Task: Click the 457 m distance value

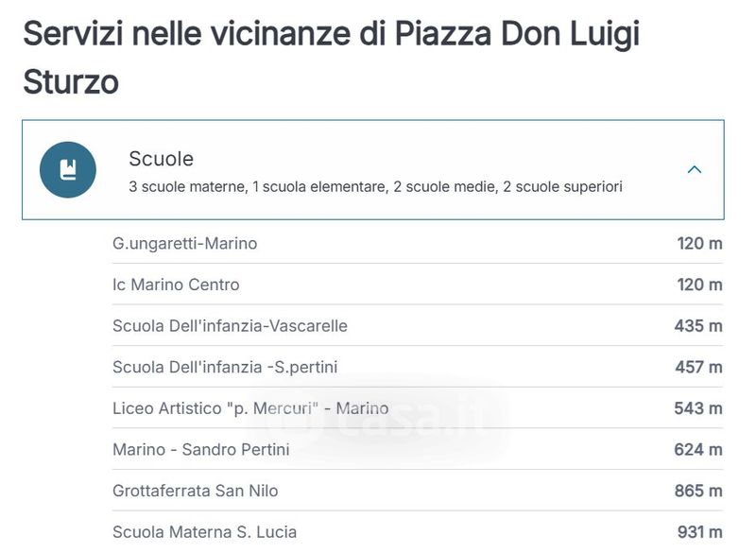Action: [698, 367]
